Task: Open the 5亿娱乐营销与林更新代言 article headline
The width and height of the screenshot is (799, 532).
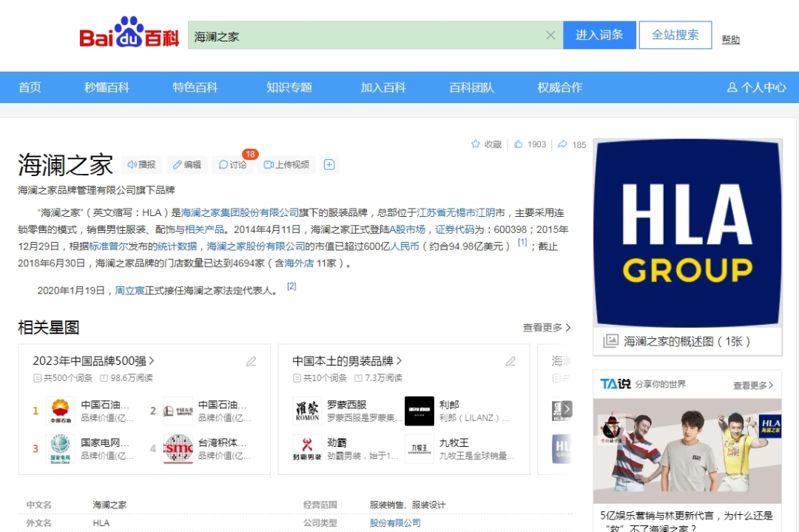Action: click(687, 522)
